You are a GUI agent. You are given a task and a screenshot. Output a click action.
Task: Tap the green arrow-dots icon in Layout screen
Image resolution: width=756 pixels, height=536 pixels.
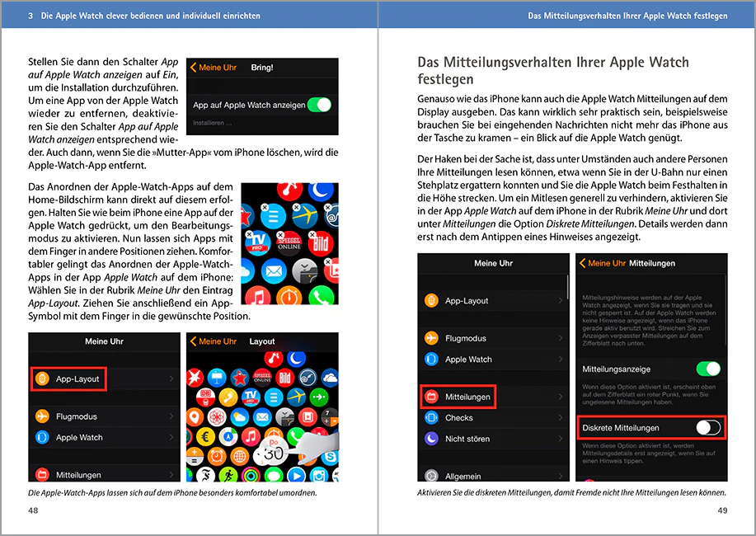click(319, 397)
